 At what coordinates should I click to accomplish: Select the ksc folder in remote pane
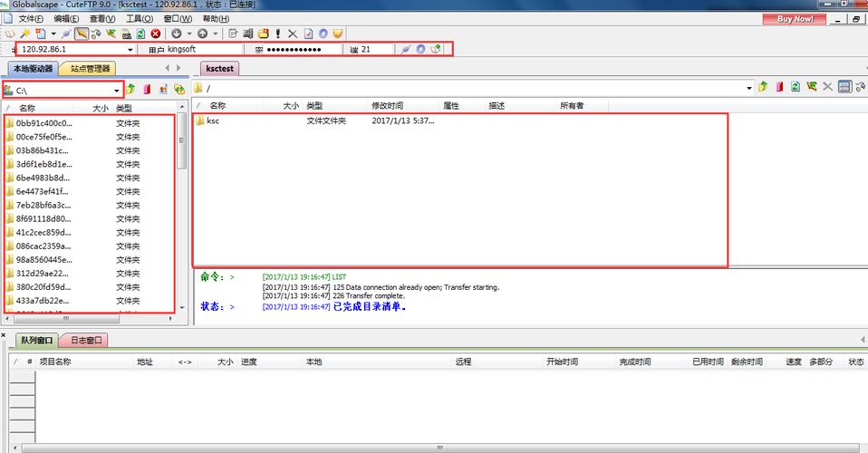click(x=213, y=120)
